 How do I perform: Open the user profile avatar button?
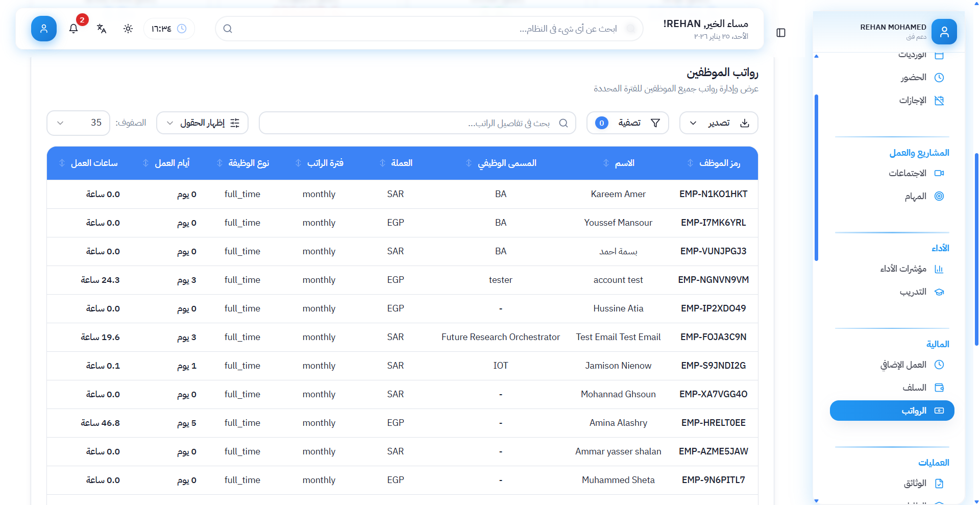coord(44,29)
